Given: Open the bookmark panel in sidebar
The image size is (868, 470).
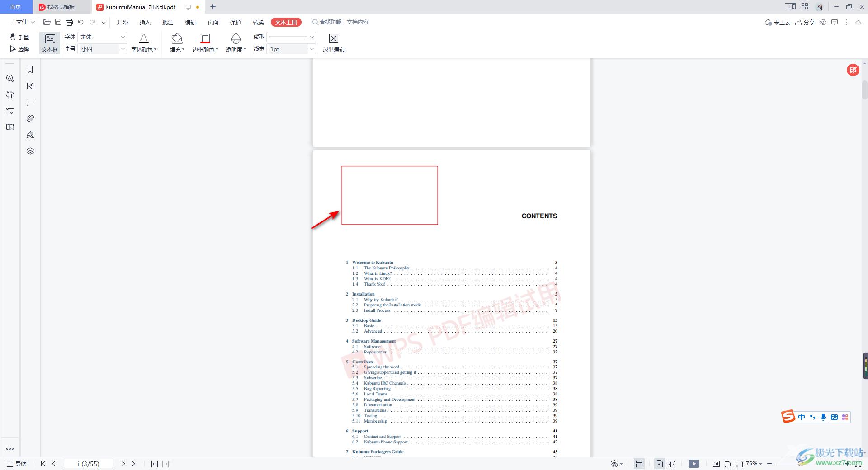Looking at the screenshot, I should coord(30,70).
